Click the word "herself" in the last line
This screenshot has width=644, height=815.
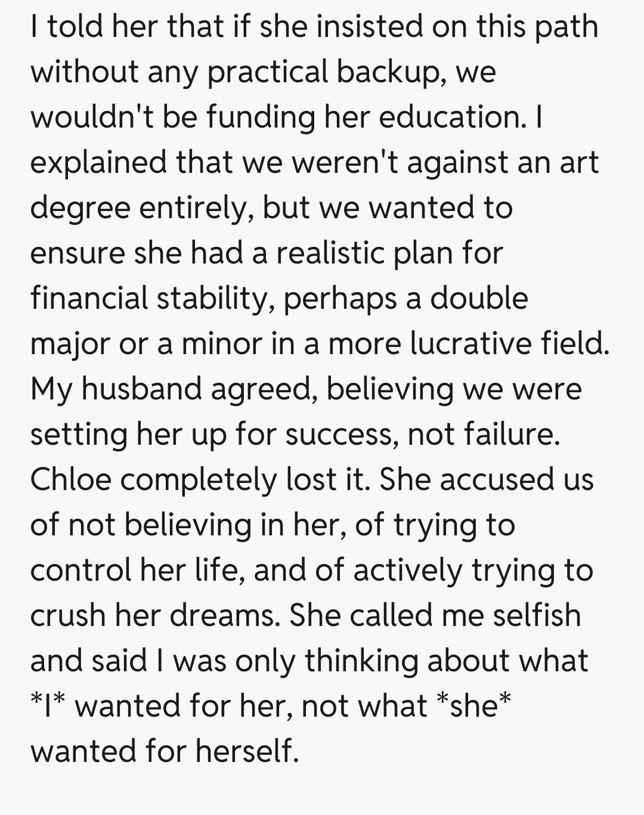tap(247, 751)
